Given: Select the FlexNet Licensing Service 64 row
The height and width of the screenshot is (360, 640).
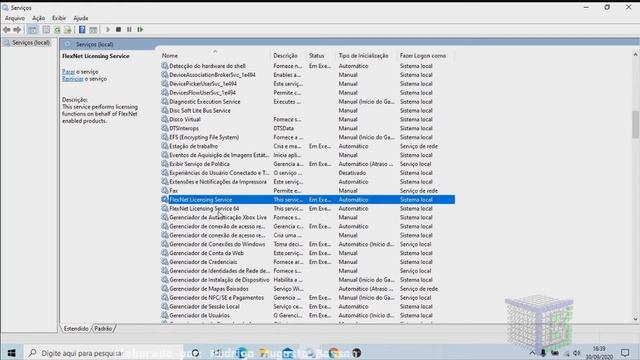Looking at the screenshot, I should click(x=308, y=209).
